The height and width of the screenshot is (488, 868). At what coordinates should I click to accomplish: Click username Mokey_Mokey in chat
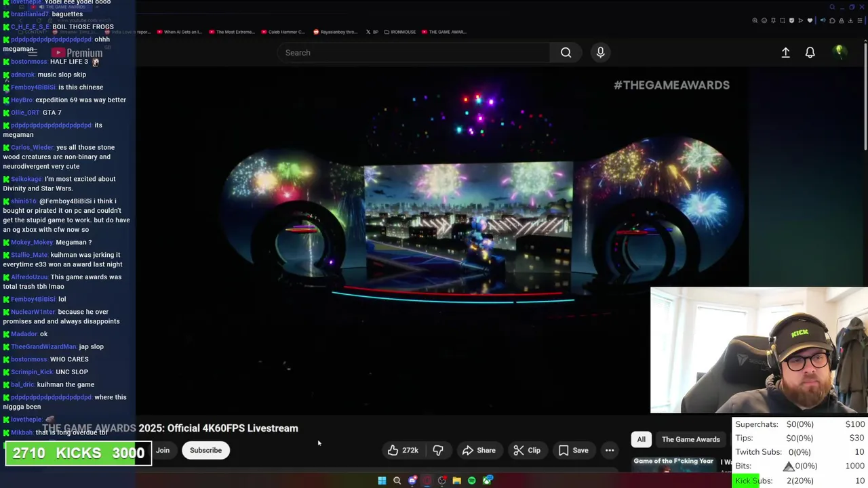tap(32, 242)
